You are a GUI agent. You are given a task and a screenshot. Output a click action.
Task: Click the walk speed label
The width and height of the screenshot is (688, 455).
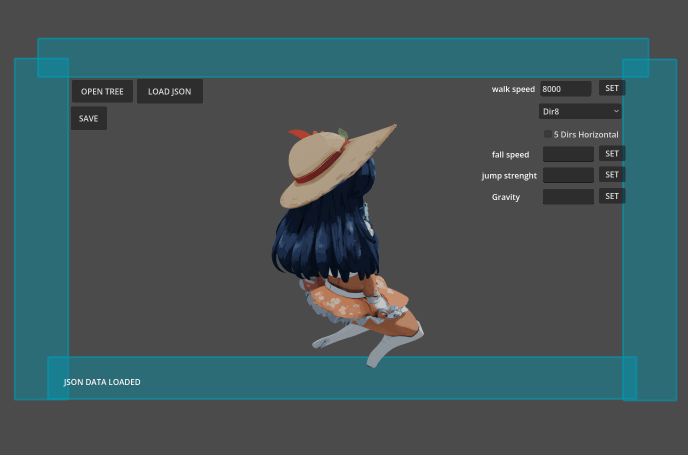tap(513, 89)
